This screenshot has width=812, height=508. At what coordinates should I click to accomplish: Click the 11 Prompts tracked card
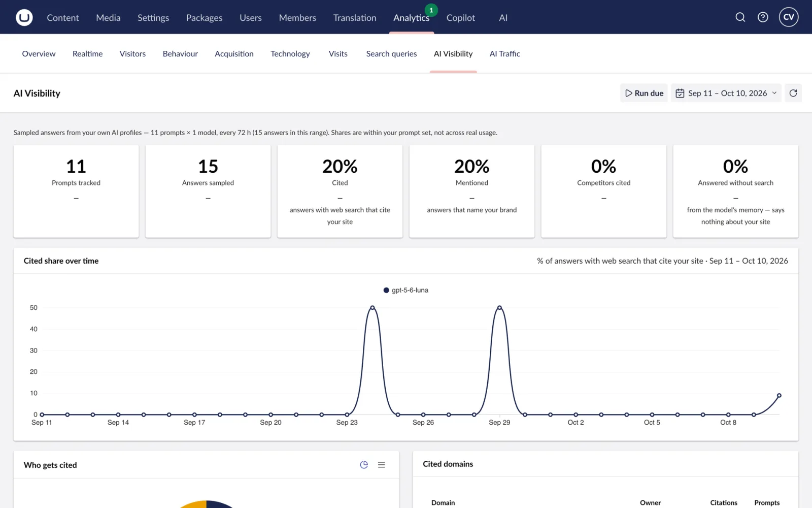tap(76, 192)
